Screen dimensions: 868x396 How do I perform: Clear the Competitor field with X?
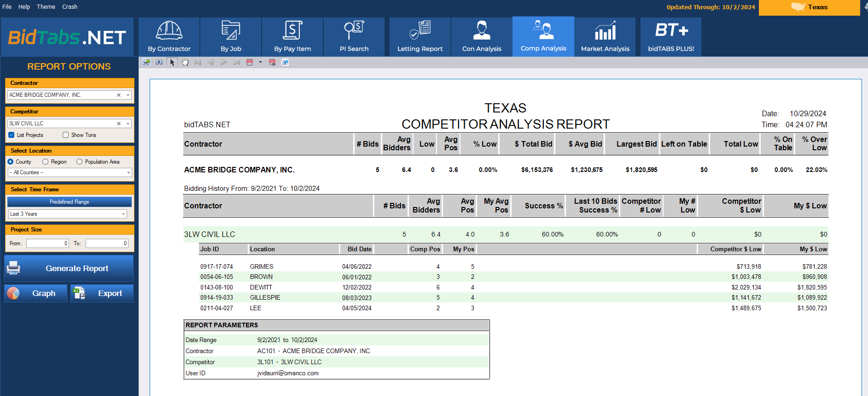pyautogui.click(x=119, y=124)
